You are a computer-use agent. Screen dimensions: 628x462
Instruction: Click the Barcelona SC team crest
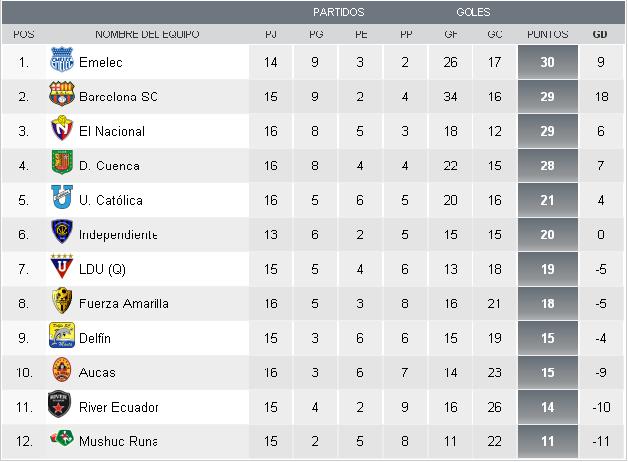click(62, 97)
